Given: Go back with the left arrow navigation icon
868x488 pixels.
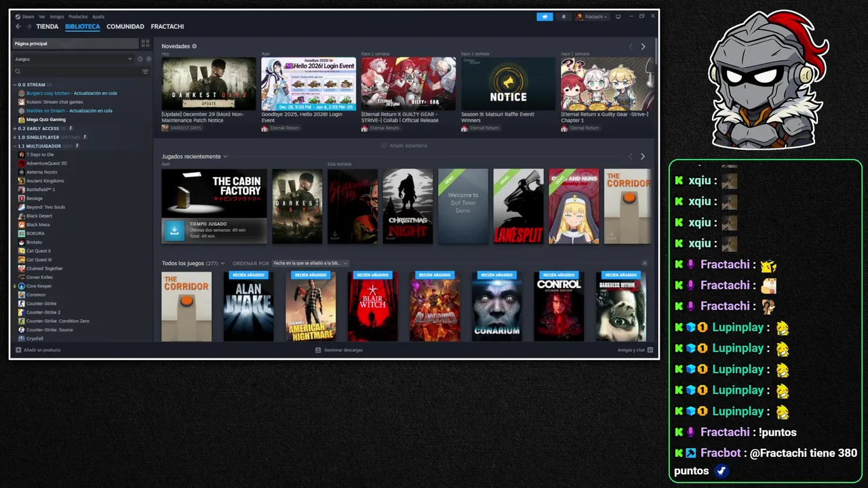Looking at the screenshot, I should click(18, 26).
